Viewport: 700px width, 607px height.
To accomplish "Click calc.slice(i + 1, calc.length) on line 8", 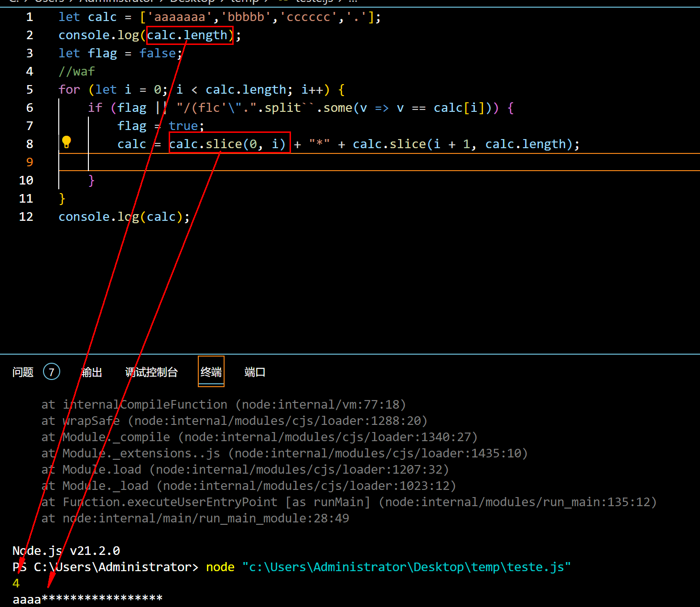I will [463, 144].
